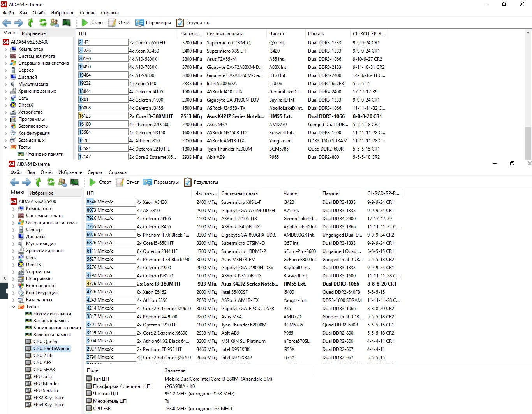
Task: Click the DirectX icon in the front window tree
Action: click(21, 265)
